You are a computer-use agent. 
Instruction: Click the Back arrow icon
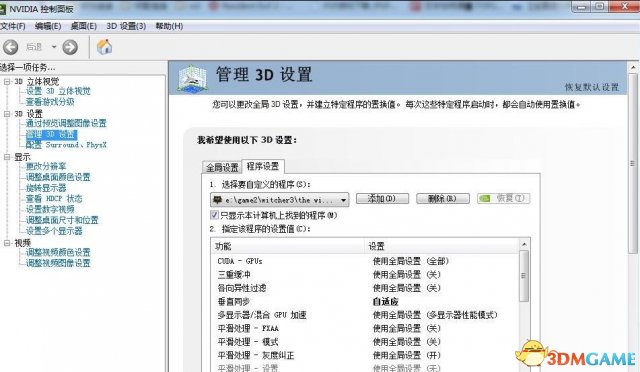pos(11,47)
